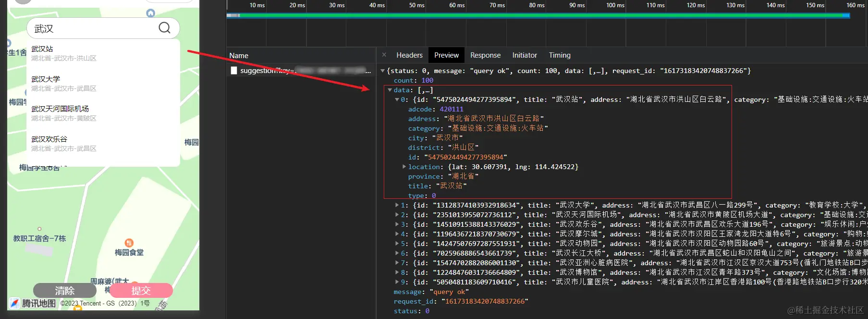Screen dimensions: 868x319
Task: Expand data item 2 武汉天河国际机场
Action: click(397, 215)
